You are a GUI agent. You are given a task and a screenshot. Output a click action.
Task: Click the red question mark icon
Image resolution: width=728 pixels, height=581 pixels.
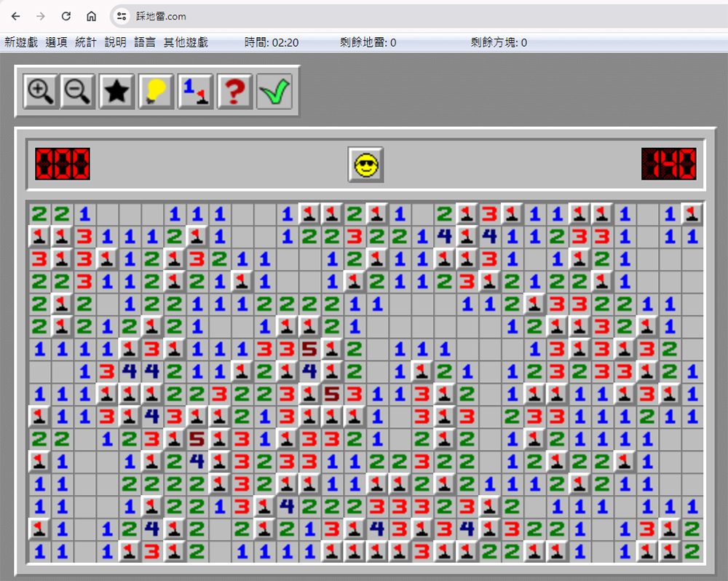click(x=235, y=91)
